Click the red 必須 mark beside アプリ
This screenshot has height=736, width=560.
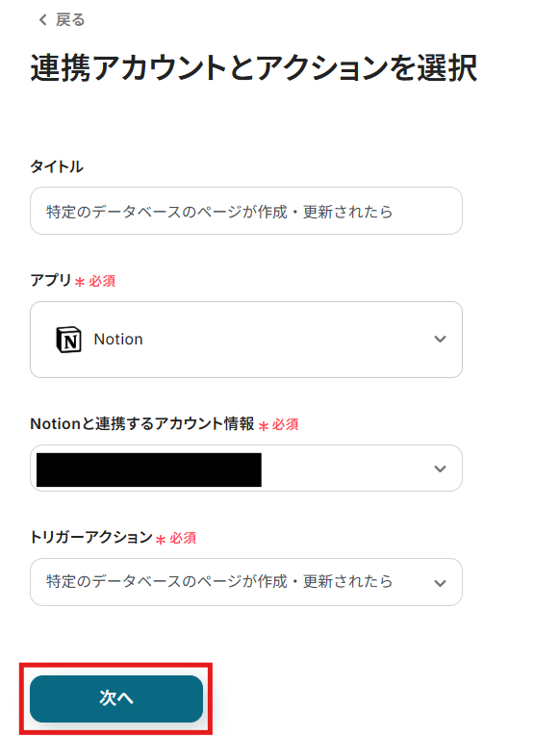pyautogui.click(x=102, y=281)
